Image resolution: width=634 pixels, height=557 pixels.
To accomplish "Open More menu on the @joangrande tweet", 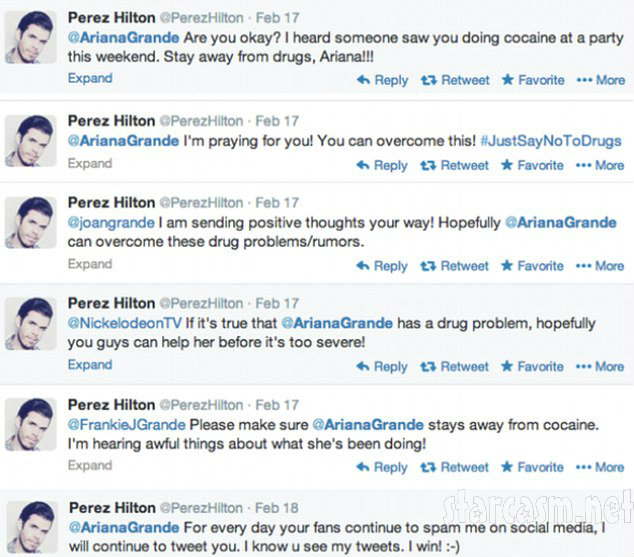I will 601,266.
